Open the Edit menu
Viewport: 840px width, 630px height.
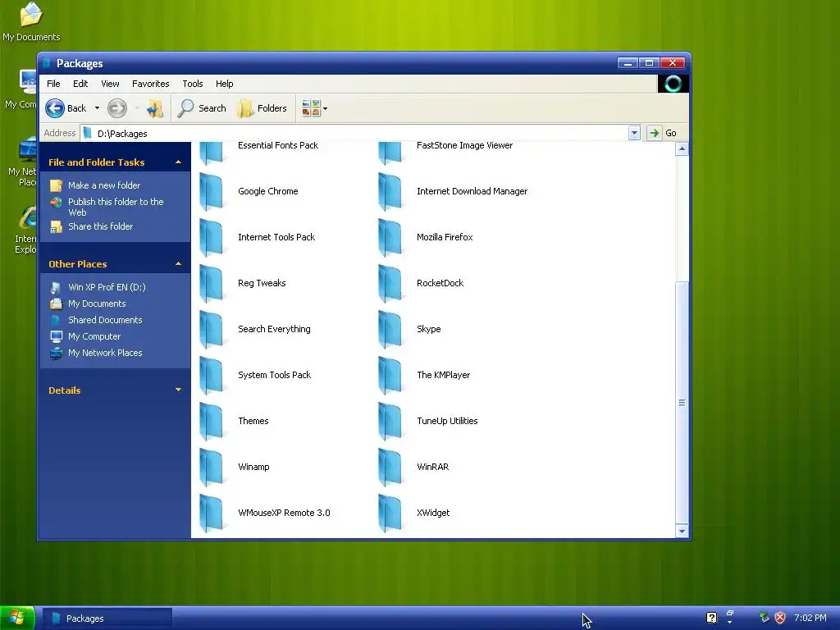[80, 84]
